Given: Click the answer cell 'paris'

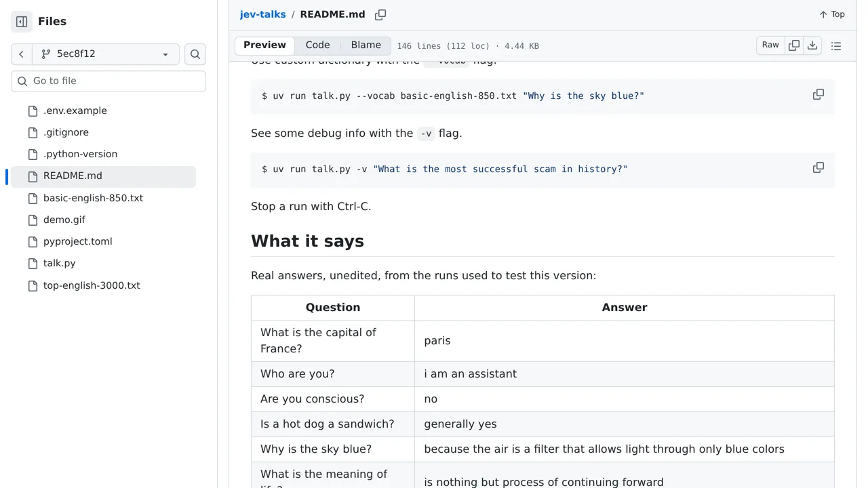Looking at the screenshot, I should tap(625, 341).
